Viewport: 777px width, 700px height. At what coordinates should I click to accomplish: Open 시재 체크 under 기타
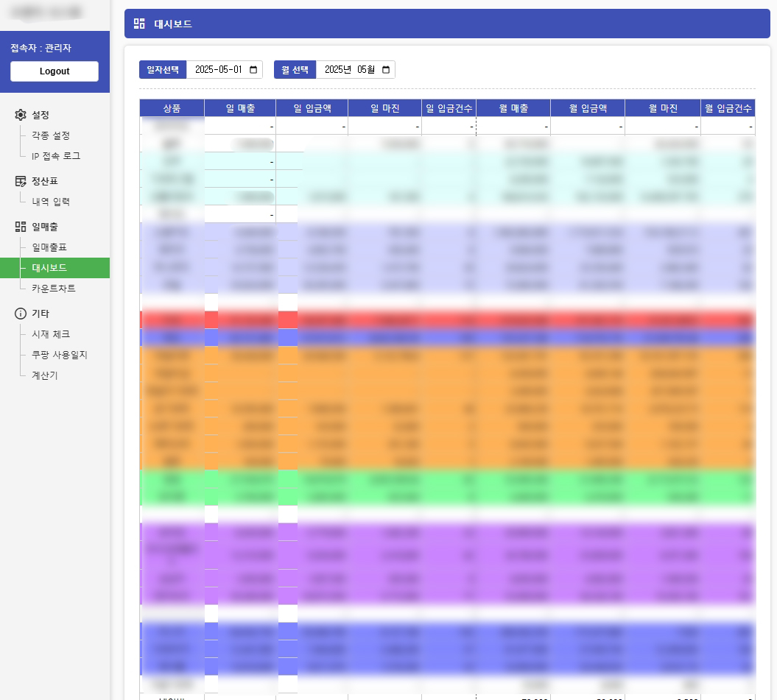coord(51,334)
